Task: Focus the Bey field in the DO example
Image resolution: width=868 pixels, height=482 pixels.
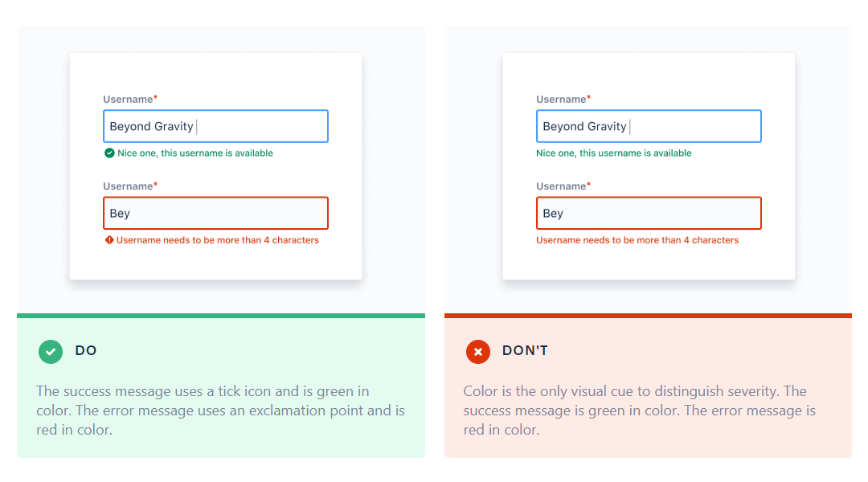Action: pyautogui.click(x=215, y=213)
